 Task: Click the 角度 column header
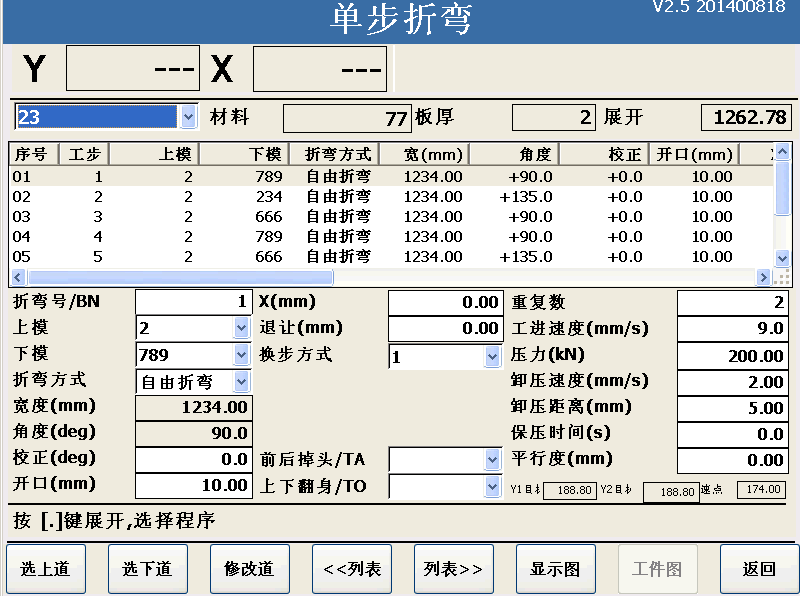tap(514, 154)
